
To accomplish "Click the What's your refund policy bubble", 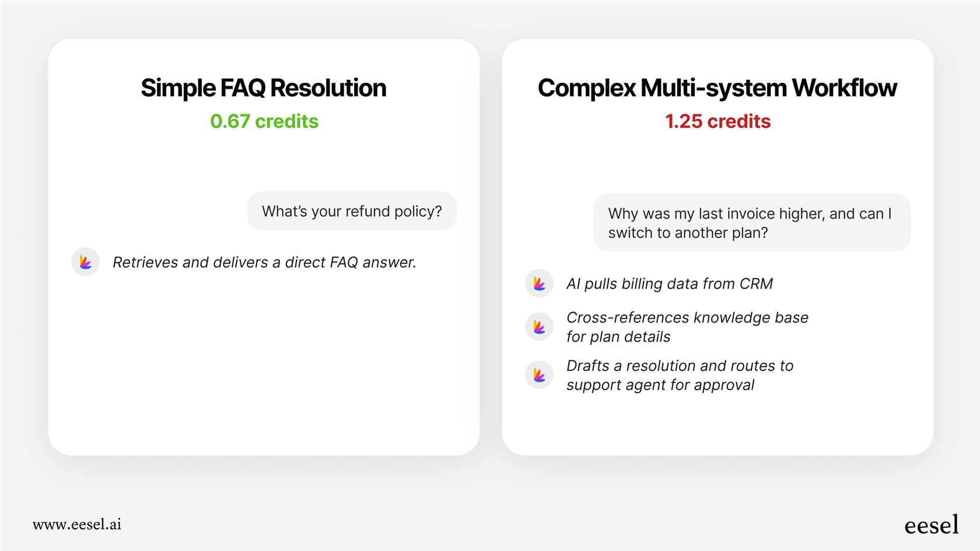I will 352,211.
